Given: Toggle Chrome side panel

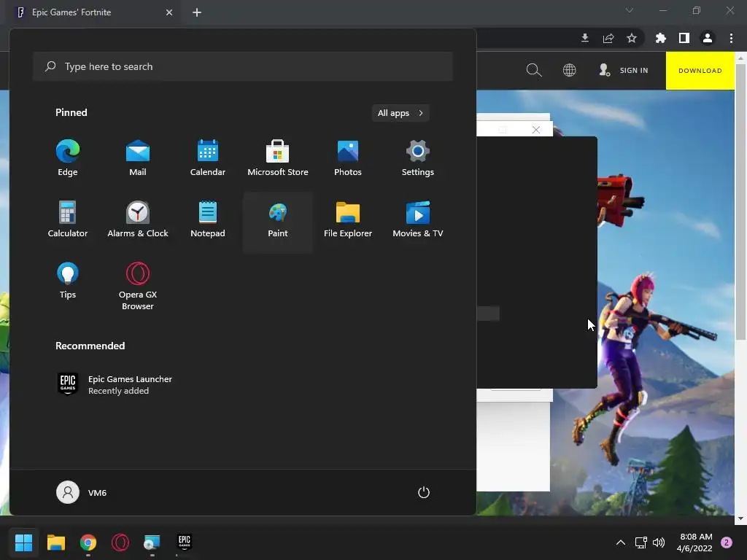Looking at the screenshot, I should point(684,38).
